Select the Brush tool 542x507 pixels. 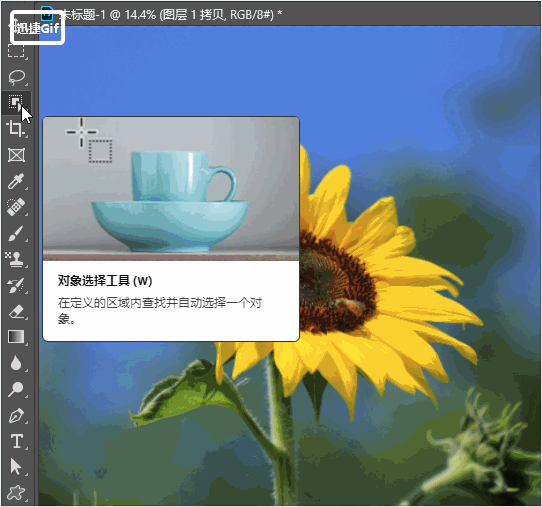click(x=16, y=233)
